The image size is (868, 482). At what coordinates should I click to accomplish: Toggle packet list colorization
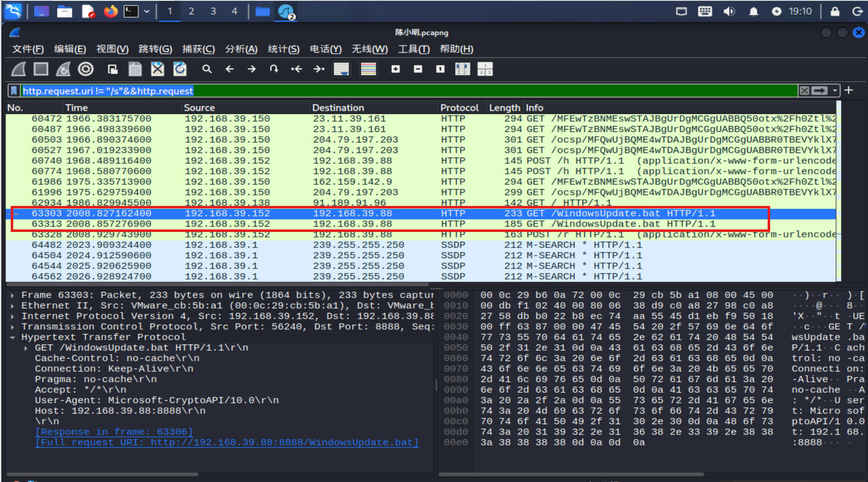coord(368,69)
